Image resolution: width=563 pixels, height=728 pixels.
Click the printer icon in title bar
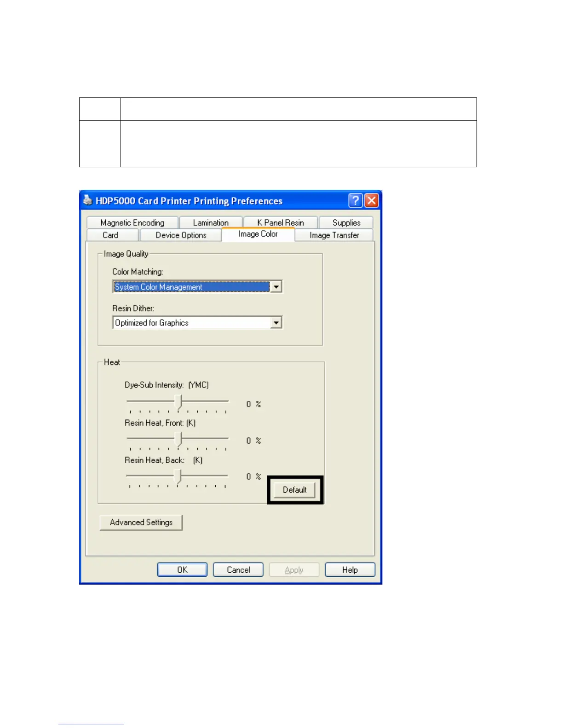pyautogui.click(x=87, y=200)
